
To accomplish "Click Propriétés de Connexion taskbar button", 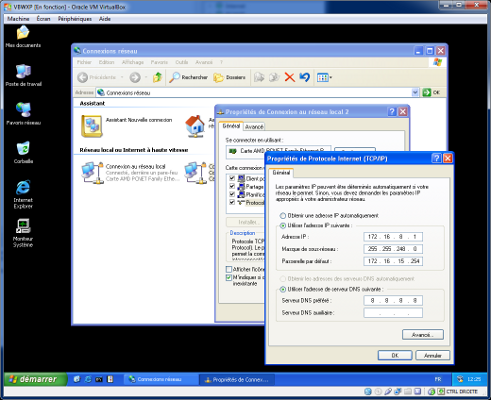I will pos(237,379).
